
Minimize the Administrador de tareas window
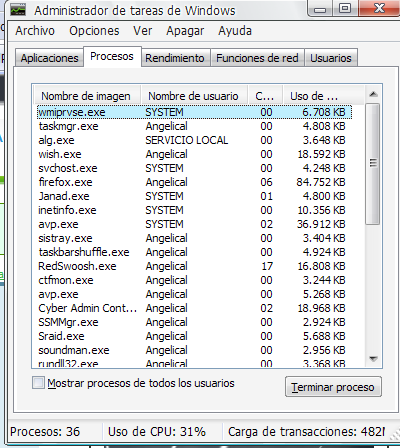point(320,9)
